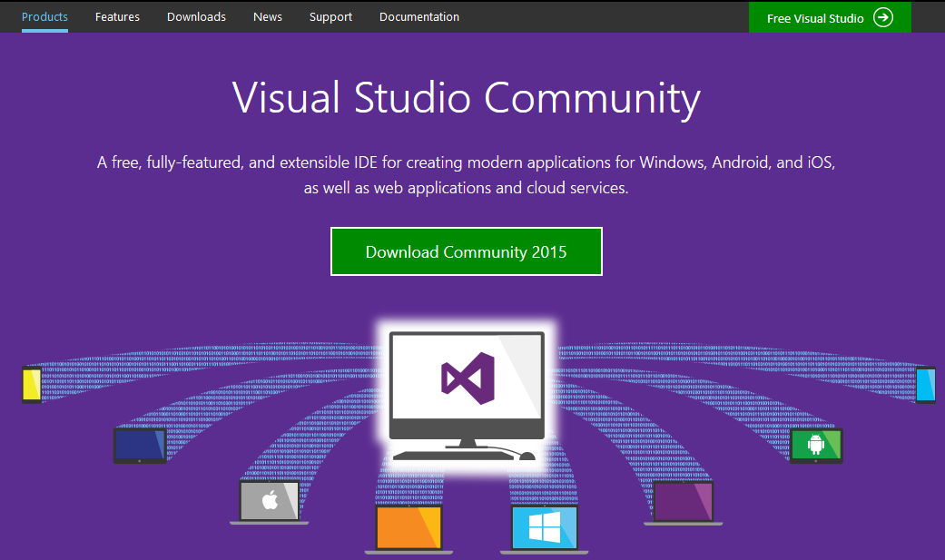This screenshot has height=560, width=945.
Task: Click the dark blue tablet icon
Action: coord(140,446)
